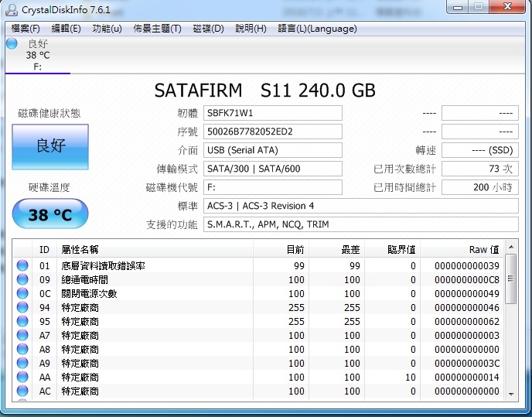The height and width of the screenshot is (417, 532).
Task: Click status orb of attribute 0C row
Action: pos(22,293)
